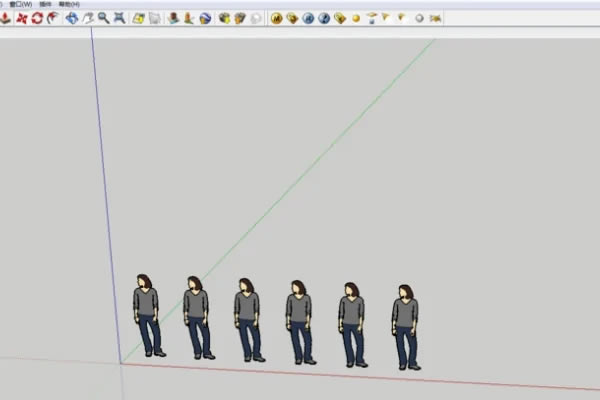Viewport: 600px width, 400px height.
Task: Activate the Orbit camera tool
Action: click(72, 18)
